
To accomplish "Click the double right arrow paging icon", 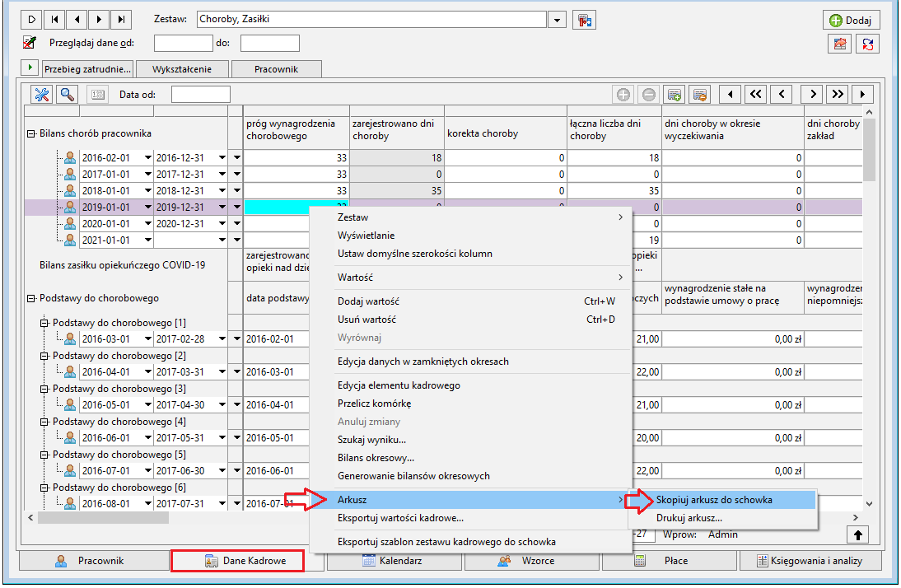I will (x=838, y=94).
